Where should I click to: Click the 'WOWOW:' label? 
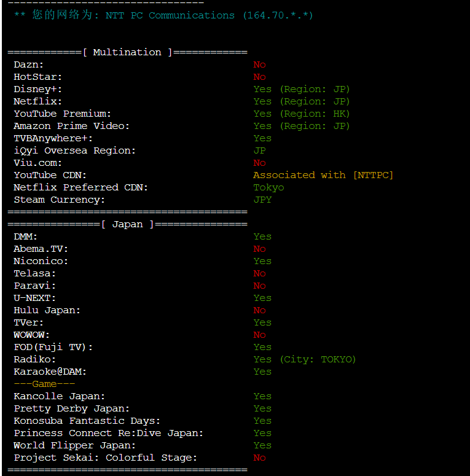click(x=31, y=335)
